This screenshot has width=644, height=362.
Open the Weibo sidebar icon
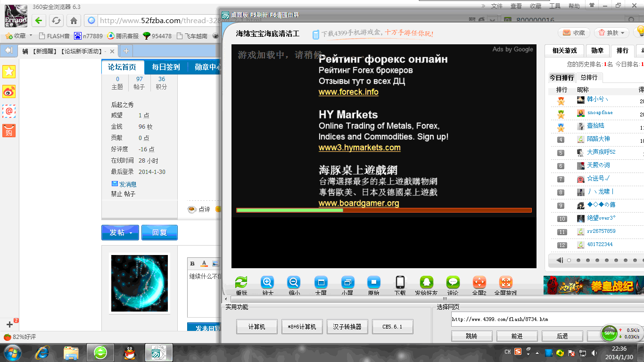pos(9,91)
